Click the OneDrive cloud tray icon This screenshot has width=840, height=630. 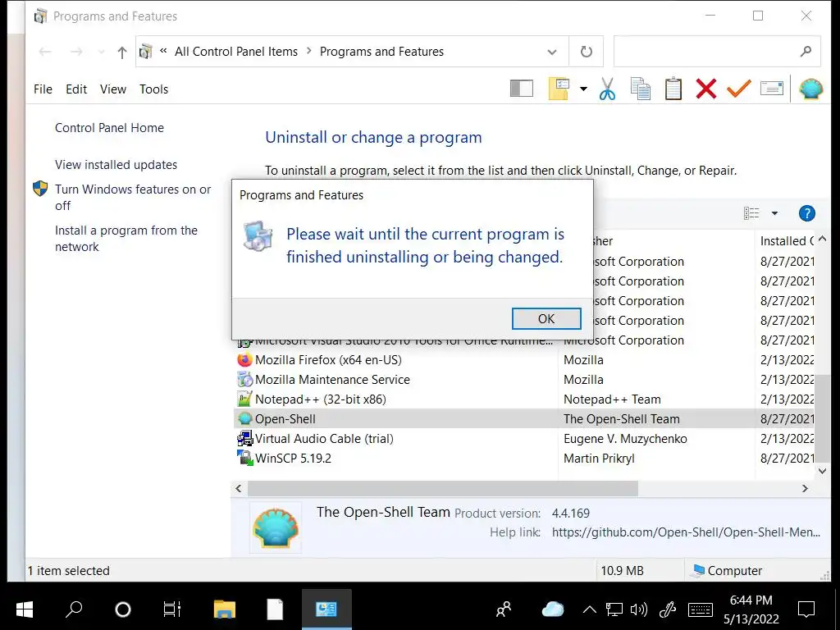(552, 609)
